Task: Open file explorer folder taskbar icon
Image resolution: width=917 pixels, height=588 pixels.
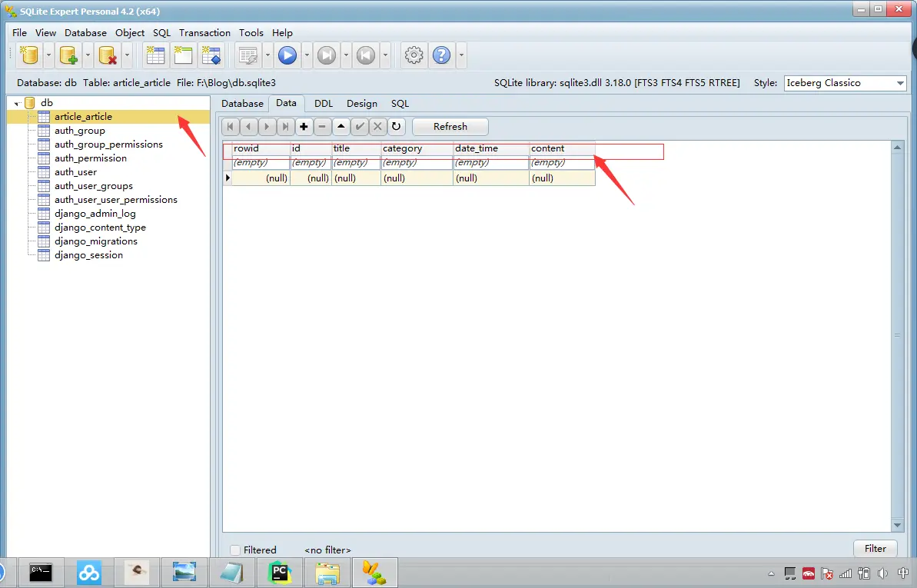Action: (x=327, y=572)
